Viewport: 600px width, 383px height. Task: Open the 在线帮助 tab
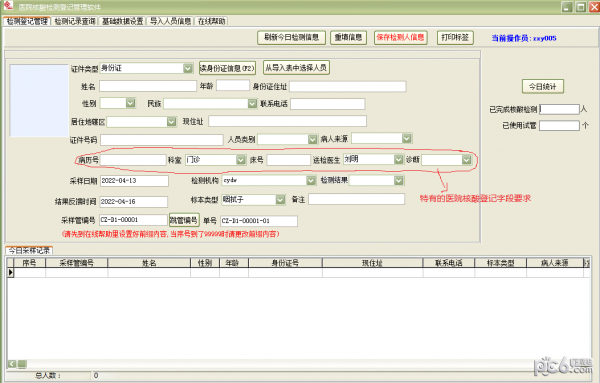click(212, 21)
